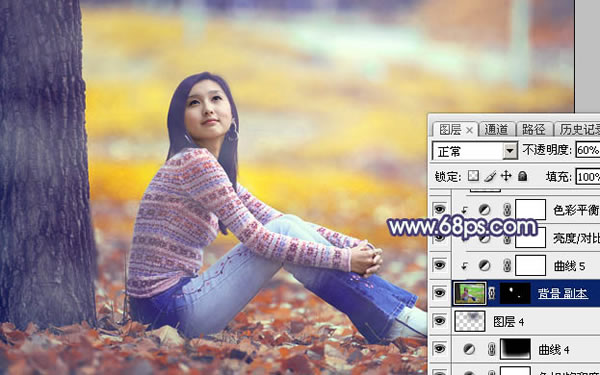Hide the 图层 4 layer via eye icon
Screen dimensions: 600x375
(439, 321)
